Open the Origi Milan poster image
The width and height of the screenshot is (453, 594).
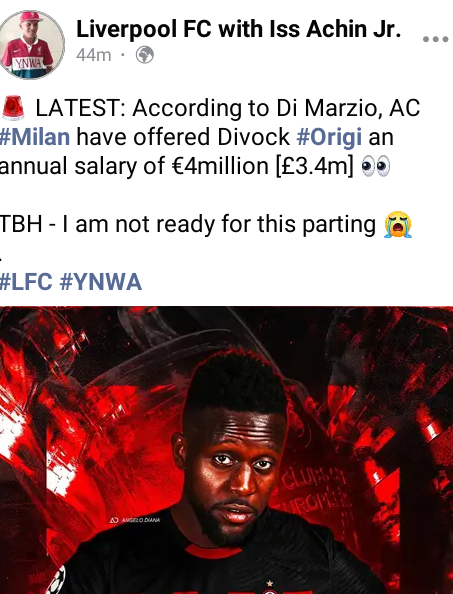(226, 450)
